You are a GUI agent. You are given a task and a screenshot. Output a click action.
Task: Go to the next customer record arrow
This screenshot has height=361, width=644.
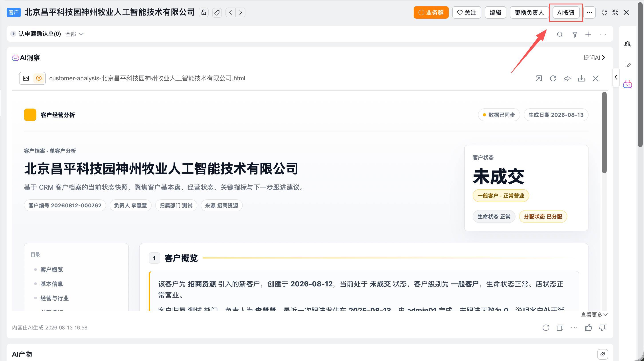coord(241,12)
